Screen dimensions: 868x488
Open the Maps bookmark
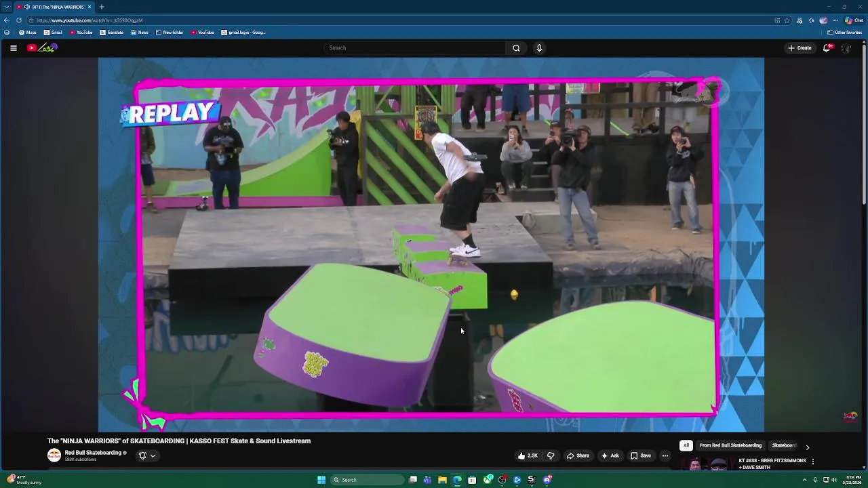pos(28,33)
